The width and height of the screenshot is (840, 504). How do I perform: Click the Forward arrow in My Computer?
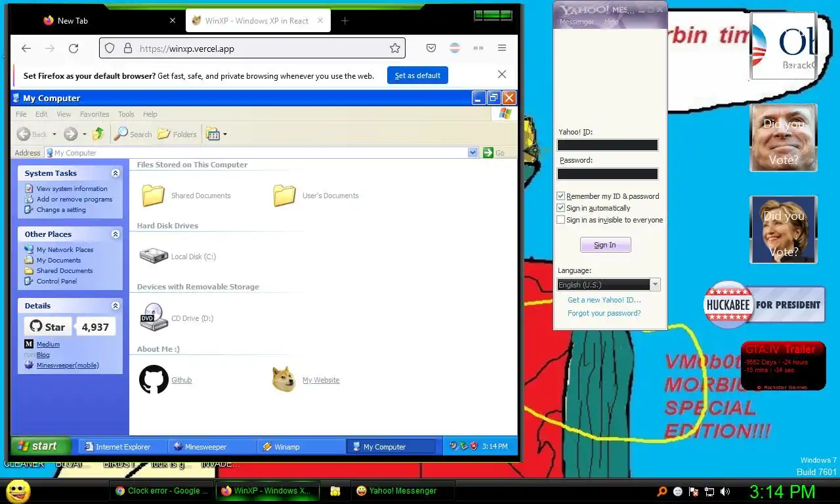(70, 134)
